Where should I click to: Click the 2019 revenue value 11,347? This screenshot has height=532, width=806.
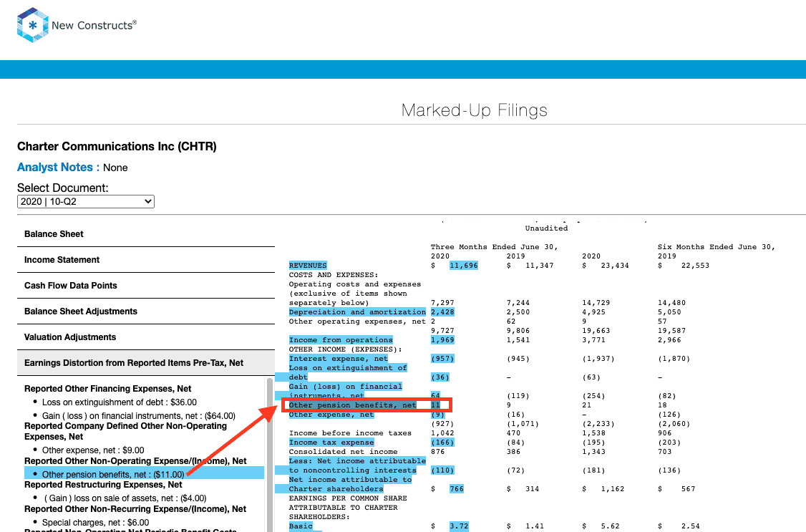click(539, 265)
